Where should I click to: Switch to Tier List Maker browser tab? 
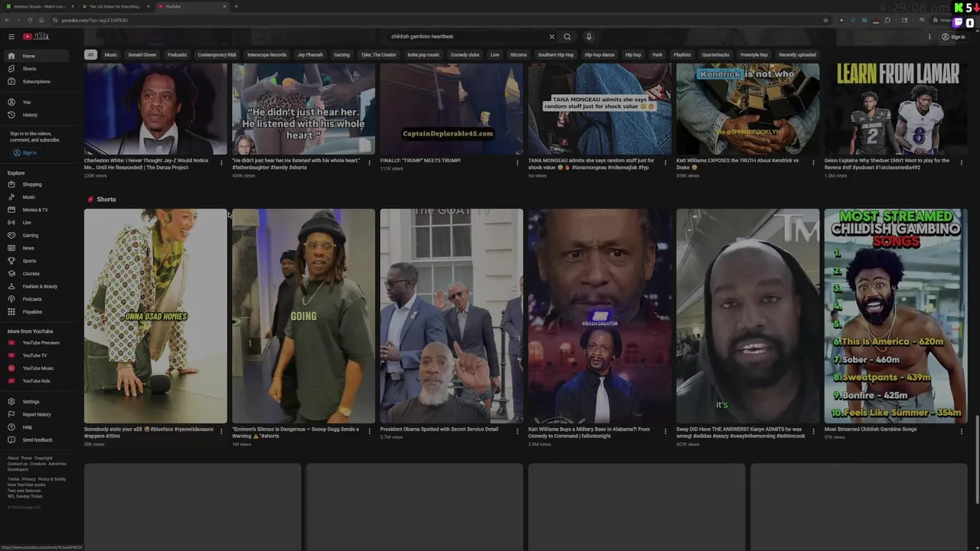[x=115, y=6]
